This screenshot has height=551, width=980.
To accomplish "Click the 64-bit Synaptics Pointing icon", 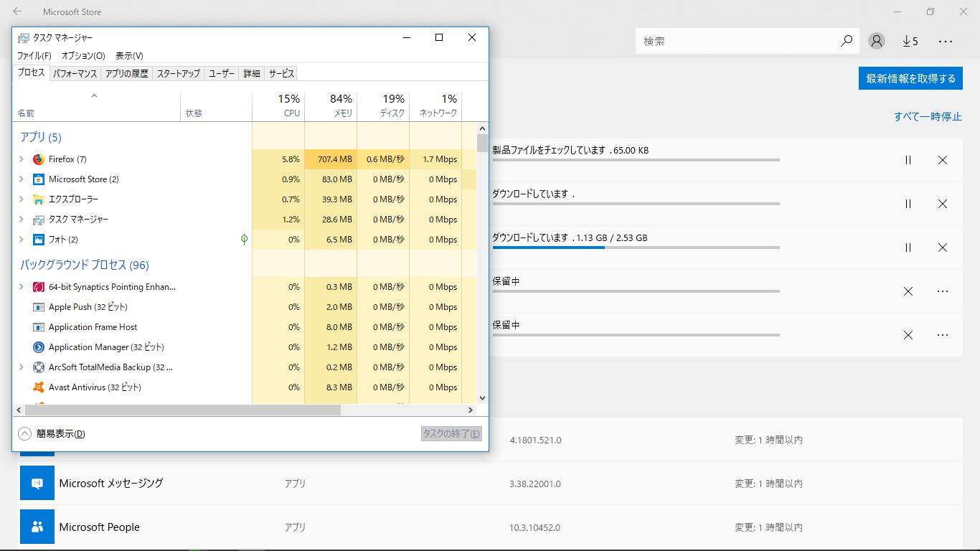I will pyautogui.click(x=39, y=287).
